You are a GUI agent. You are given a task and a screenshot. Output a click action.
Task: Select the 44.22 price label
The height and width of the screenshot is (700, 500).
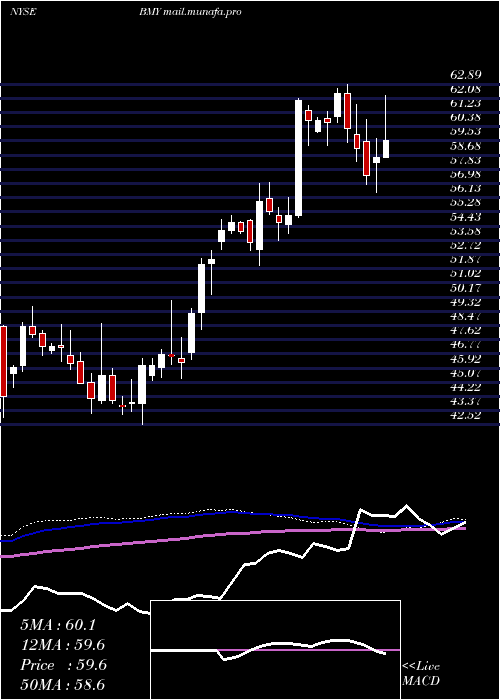click(x=468, y=387)
